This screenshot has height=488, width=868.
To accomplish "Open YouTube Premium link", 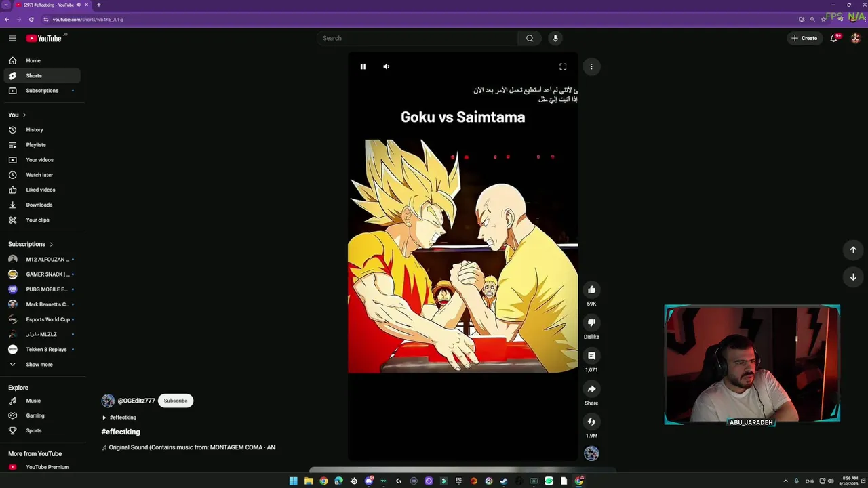I will pos(42,467).
